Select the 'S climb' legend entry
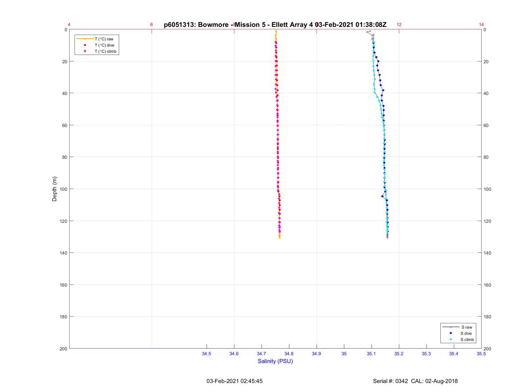This screenshot has width=532, height=392. pos(468,339)
